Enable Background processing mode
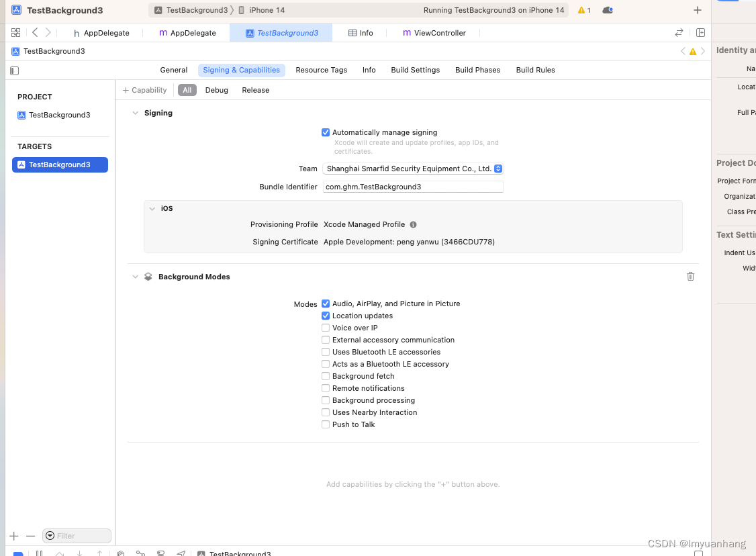The width and height of the screenshot is (756, 556). tap(326, 400)
